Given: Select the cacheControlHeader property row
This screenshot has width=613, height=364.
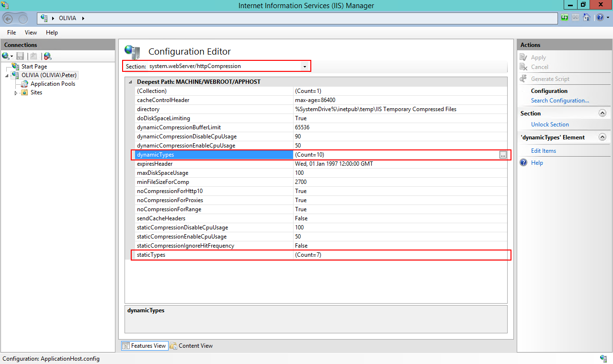Looking at the screenshot, I should click(321, 100).
